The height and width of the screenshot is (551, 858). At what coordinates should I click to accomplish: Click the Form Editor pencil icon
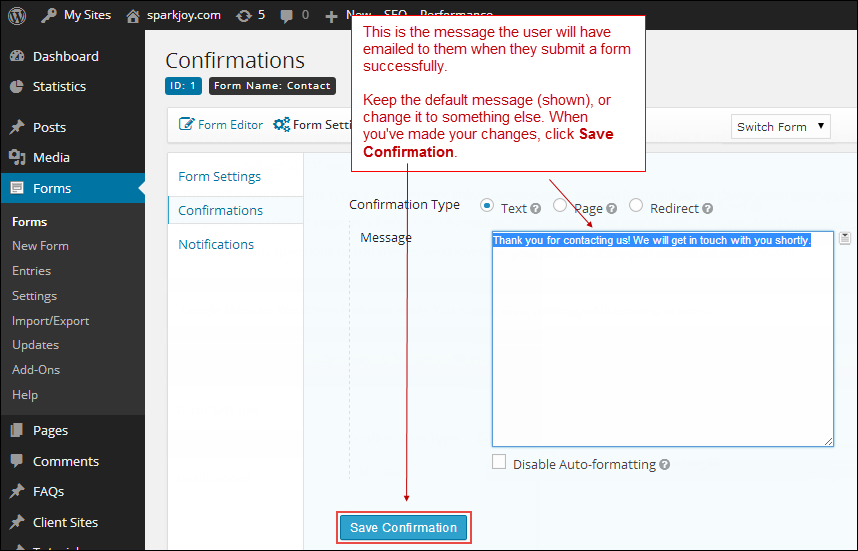click(186, 124)
